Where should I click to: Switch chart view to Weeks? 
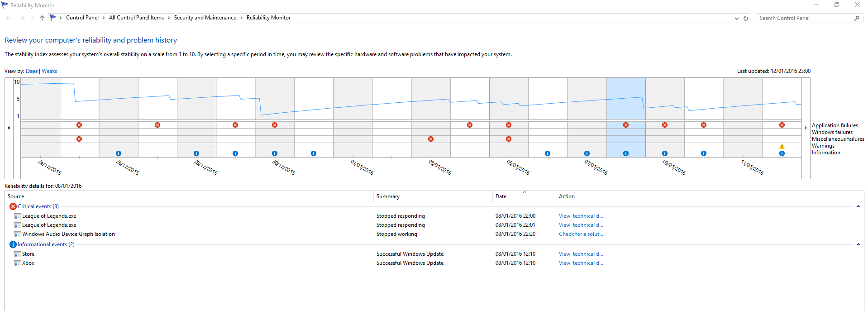[49, 71]
